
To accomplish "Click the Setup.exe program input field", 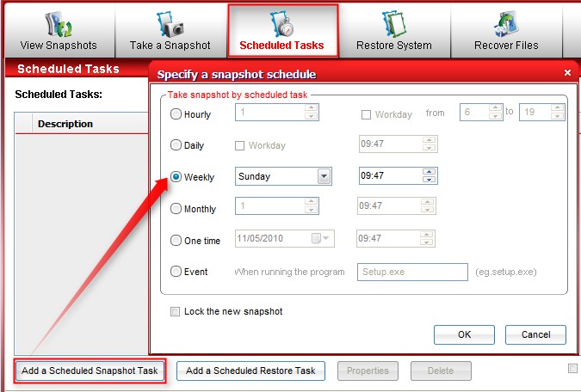I will 412,272.
